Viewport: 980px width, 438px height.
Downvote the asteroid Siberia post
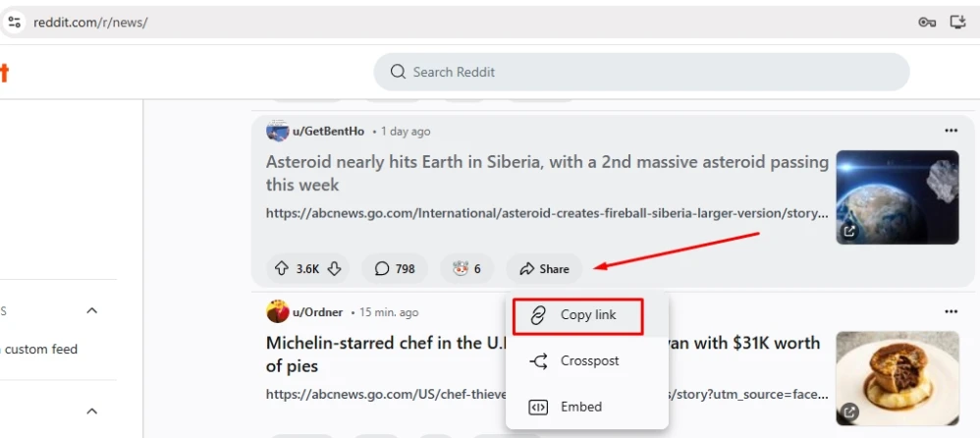334,268
